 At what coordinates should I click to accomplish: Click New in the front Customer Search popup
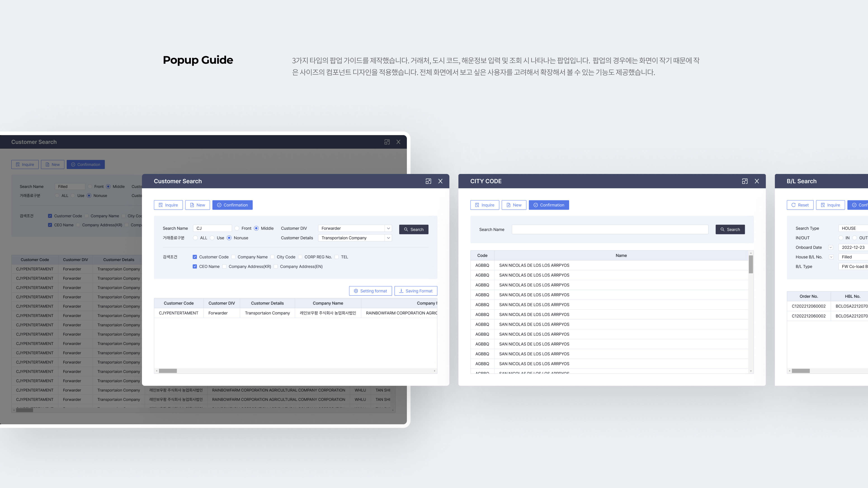pos(198,205)
